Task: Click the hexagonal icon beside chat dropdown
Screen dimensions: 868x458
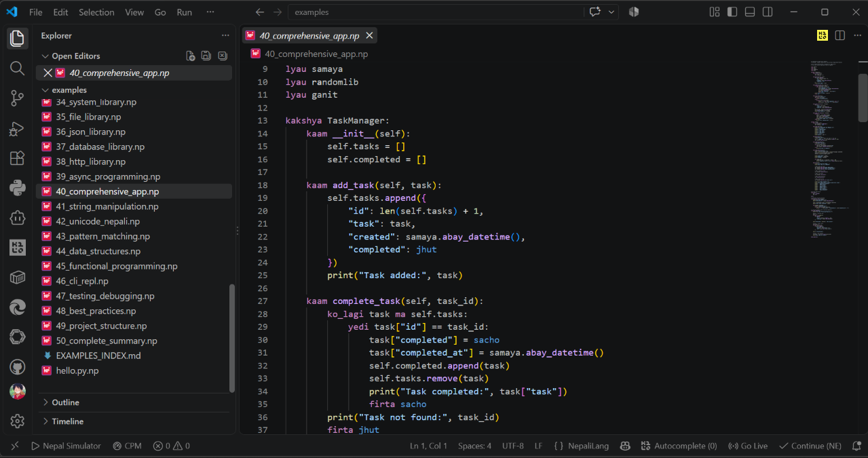Action: [x=634, y=12]
